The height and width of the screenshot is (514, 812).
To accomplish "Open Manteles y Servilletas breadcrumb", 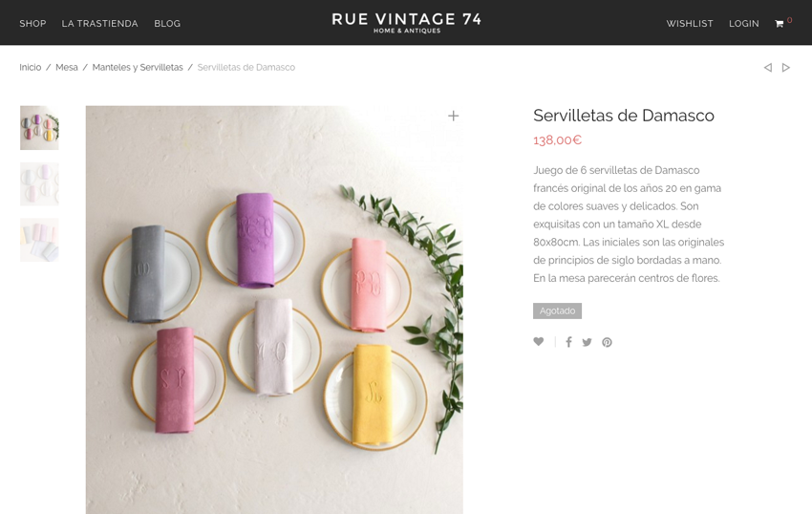I will pyautogui.click(x=138, y=68).
